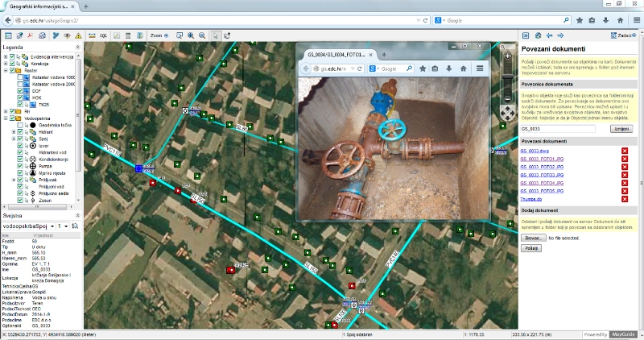Click the browser bookmark star icon
This screenshot has height=340, width=644.
click(580, 20)
